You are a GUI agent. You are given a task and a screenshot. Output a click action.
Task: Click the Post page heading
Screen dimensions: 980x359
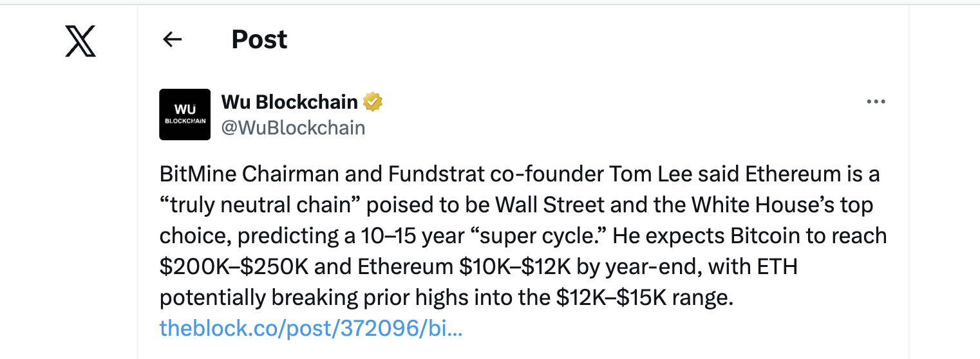tap(259, 40)
